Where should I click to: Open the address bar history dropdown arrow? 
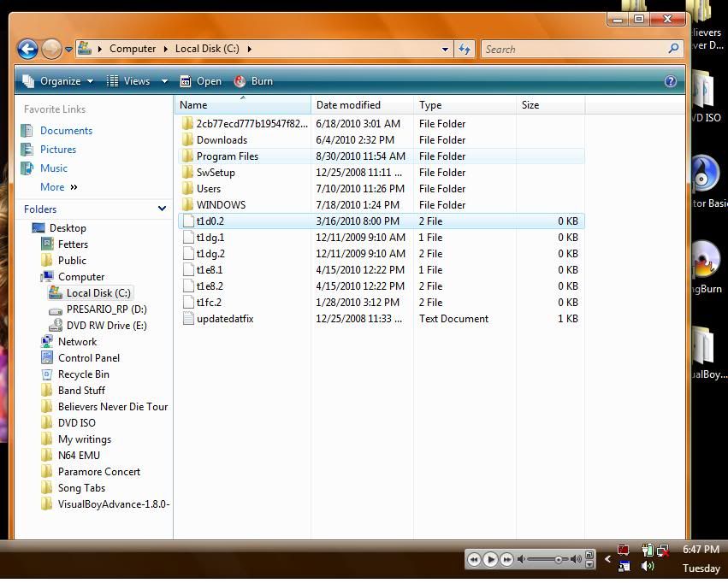pos(445,49)
